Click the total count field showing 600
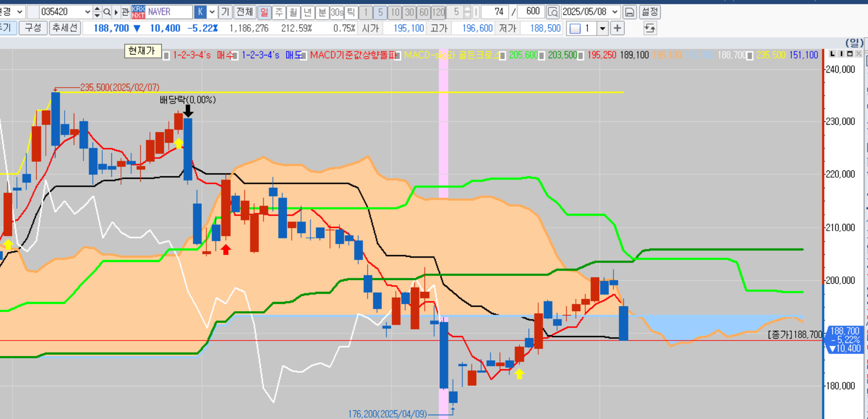This screenshot has height=419, width=868. 532,12
